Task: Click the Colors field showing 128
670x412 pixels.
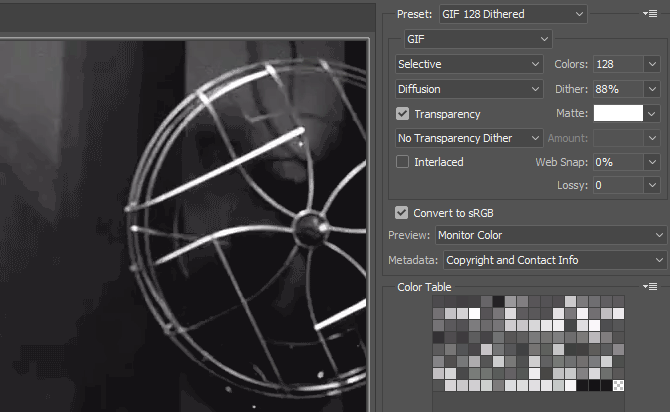Action: coord(618,64)
